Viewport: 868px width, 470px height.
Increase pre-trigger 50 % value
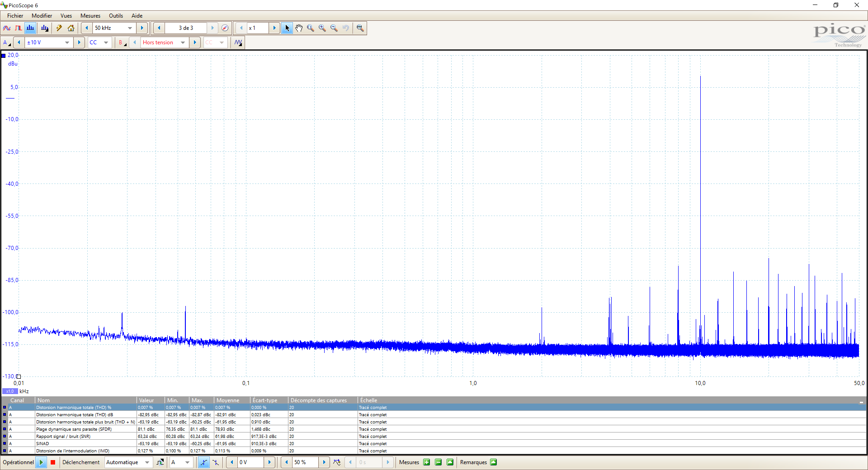pyautogui.click(x=324, y=462)
